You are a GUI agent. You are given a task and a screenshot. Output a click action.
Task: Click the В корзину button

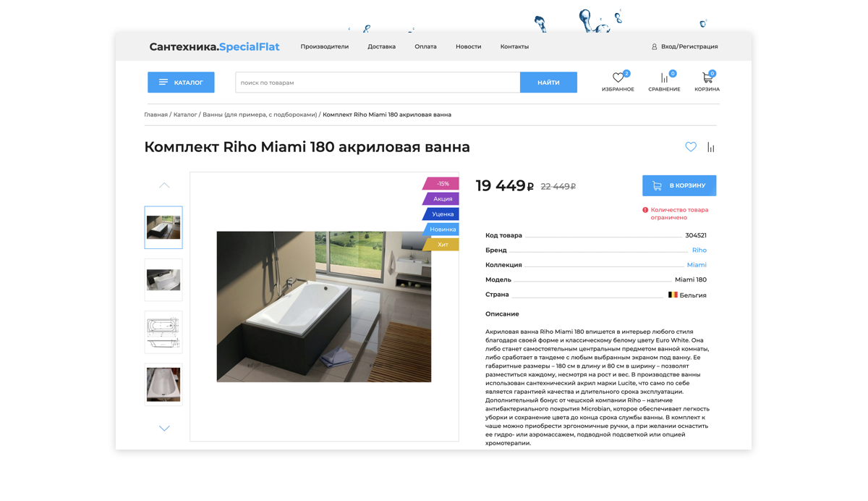click(679, 185)
